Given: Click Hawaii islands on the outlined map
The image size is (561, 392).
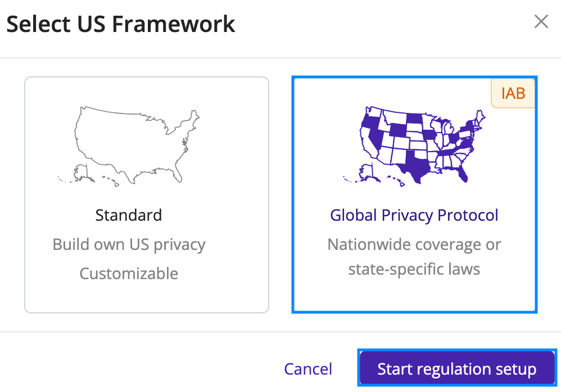Looking at the screenshot, I should point(110,181).
